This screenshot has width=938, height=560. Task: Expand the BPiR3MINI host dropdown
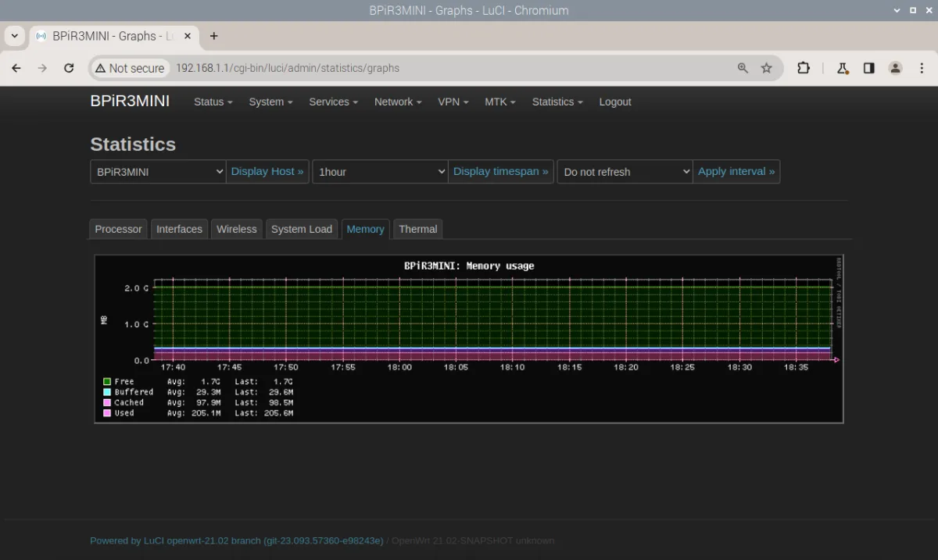coord(158,172)
